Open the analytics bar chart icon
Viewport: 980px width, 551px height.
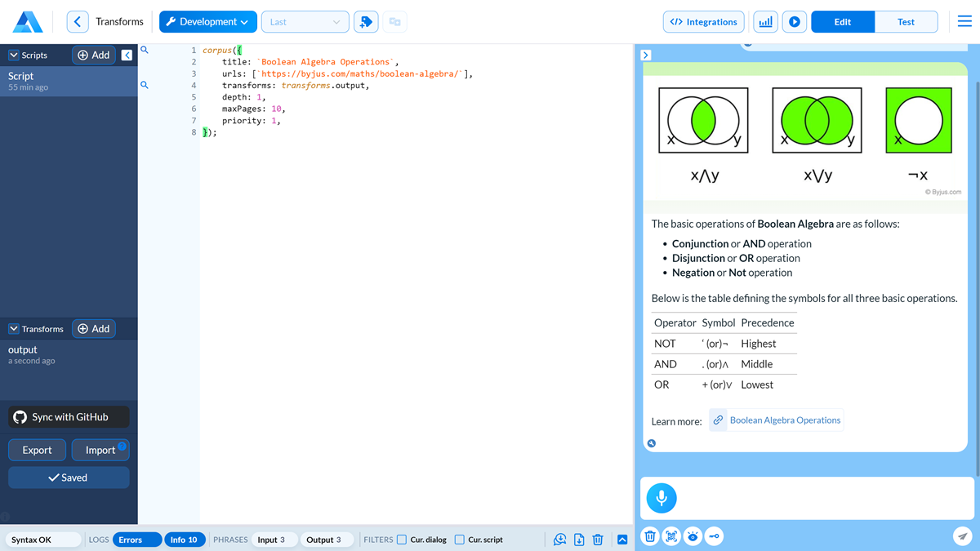pyautogui.click(x=765, y=22)
